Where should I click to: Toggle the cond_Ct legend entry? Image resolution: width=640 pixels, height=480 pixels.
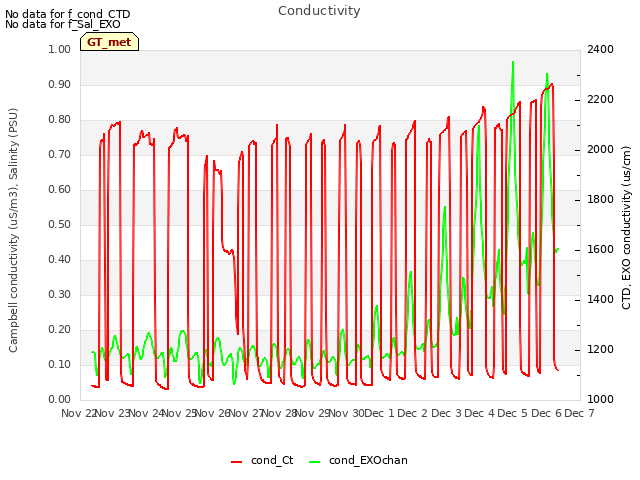[262, 460]
